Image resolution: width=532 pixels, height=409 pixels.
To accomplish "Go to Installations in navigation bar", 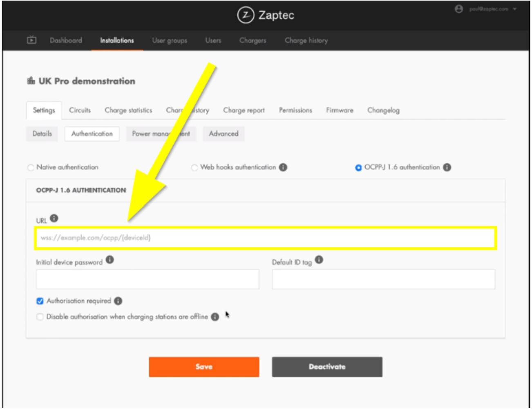I will 117,40.
